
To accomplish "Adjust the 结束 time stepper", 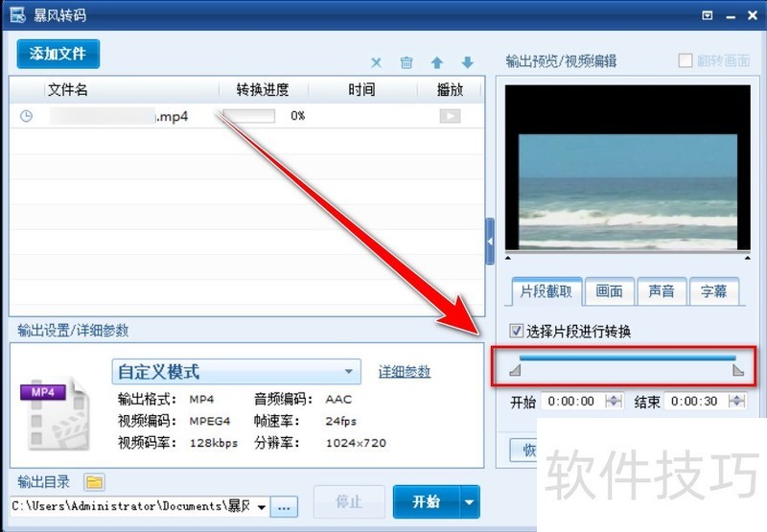I will pos(736,402).
